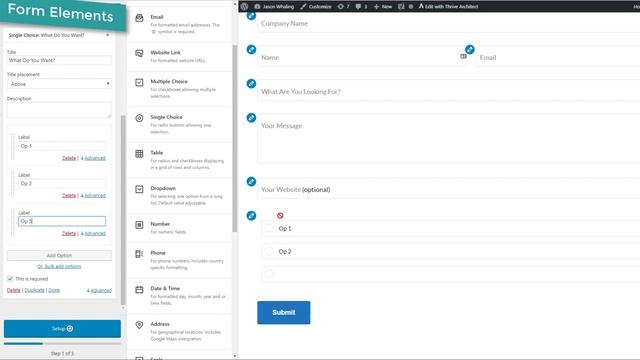Delete the whole single choice field
Screen dimensions: 640x360
(13, 290)
